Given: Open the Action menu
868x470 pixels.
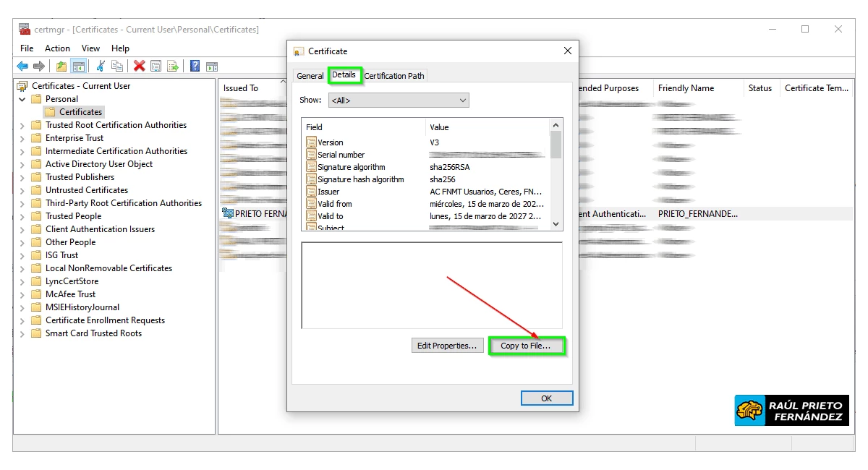Looking at the screenshot, I should tap(57, 48).
